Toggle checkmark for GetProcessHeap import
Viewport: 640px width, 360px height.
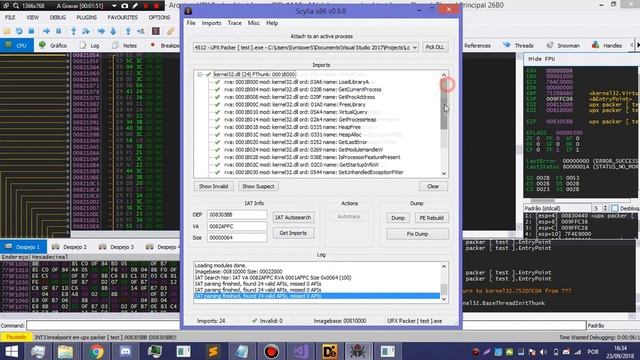pos(218,120)
